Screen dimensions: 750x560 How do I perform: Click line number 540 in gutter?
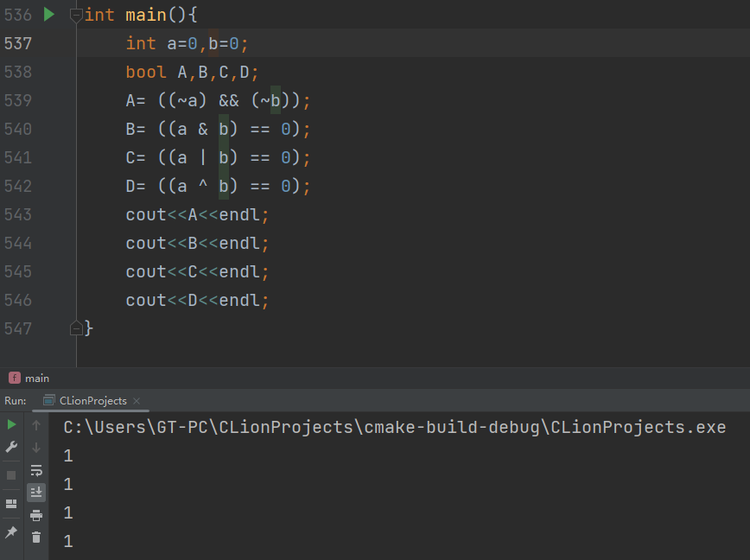[x=18, y=129]
